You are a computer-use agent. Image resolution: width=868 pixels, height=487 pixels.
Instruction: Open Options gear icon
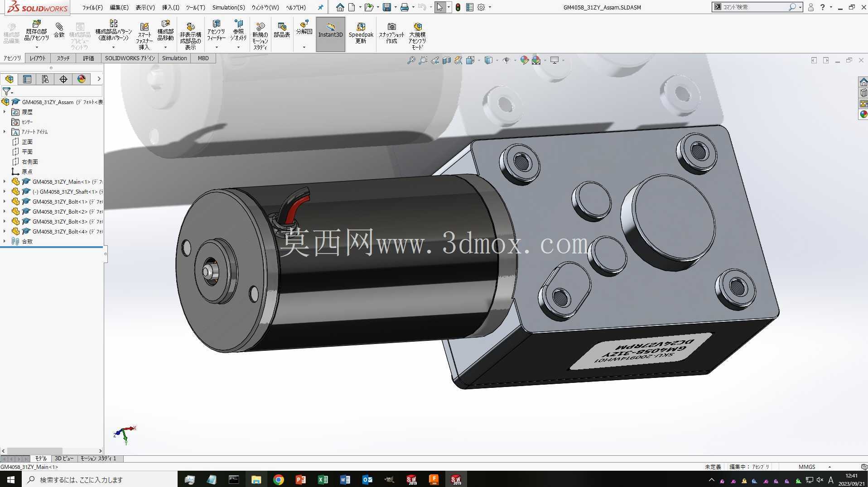pyautogui.click(x=481, y=7)
